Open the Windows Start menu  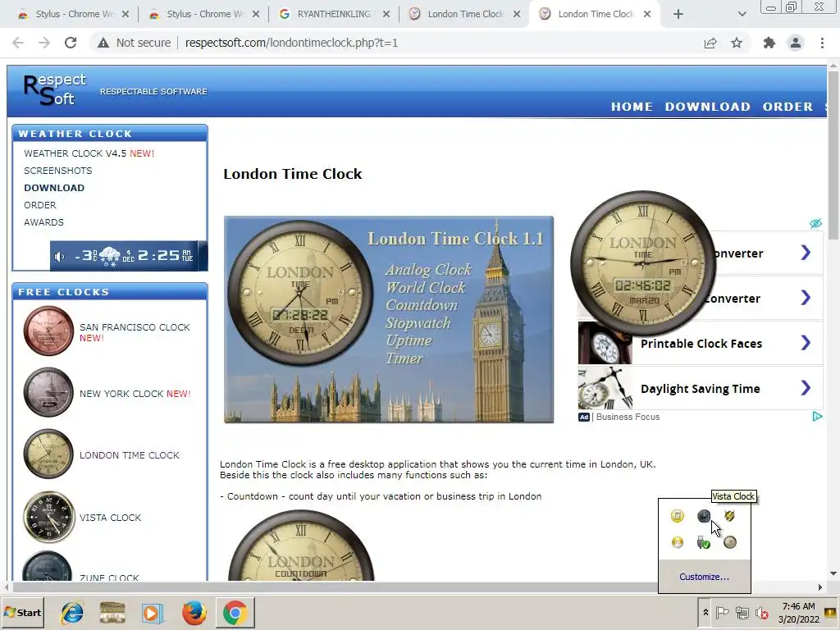tap(23, 612)
